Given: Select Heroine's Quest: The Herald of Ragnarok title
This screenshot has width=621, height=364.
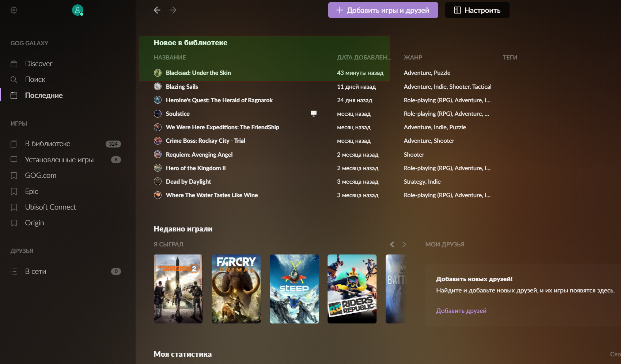Looking at the screenshot, I should pyautogui.click(x=219, y=100).
